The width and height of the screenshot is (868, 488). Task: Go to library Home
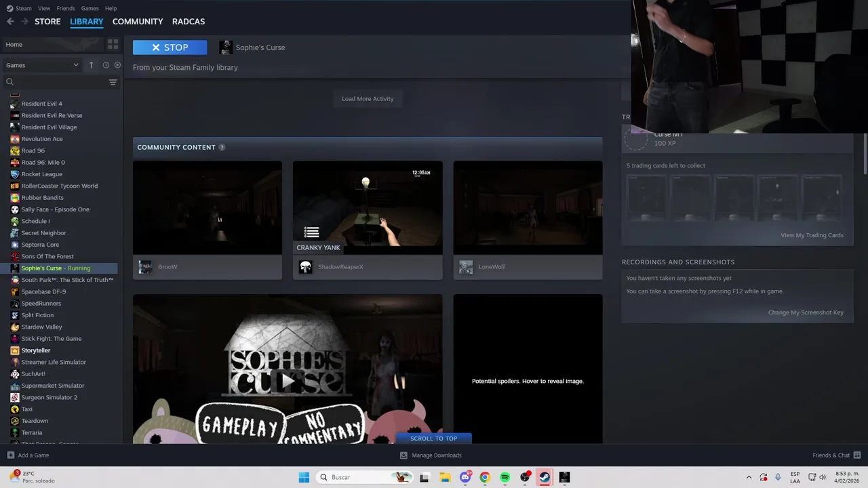click(x=52, y=44)
